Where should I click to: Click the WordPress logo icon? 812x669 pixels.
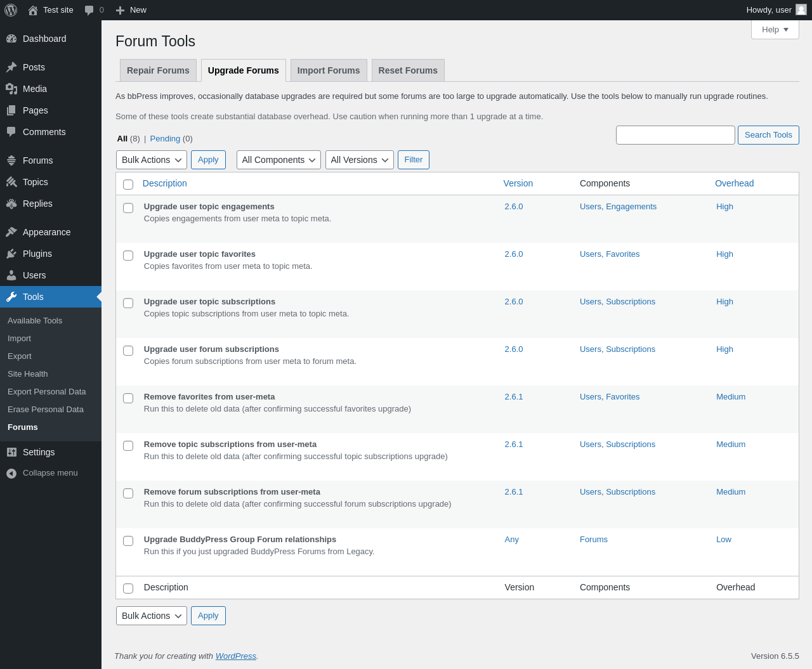pos(11,10)
